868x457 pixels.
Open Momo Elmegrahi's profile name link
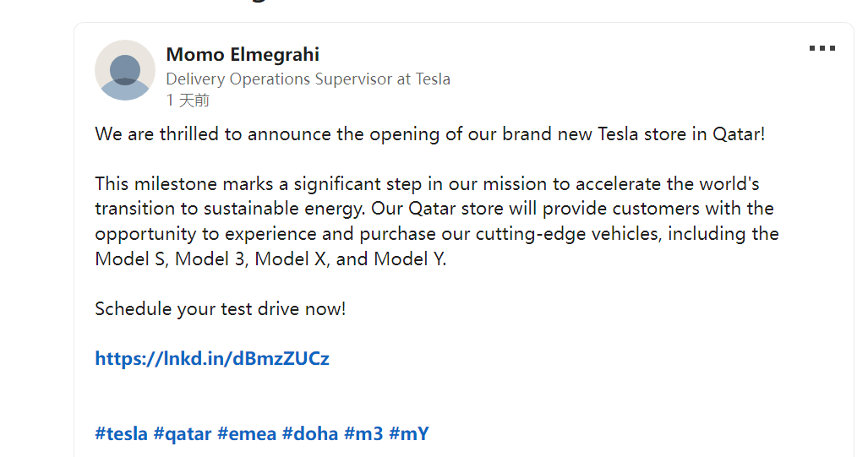(x=243, y=55)
